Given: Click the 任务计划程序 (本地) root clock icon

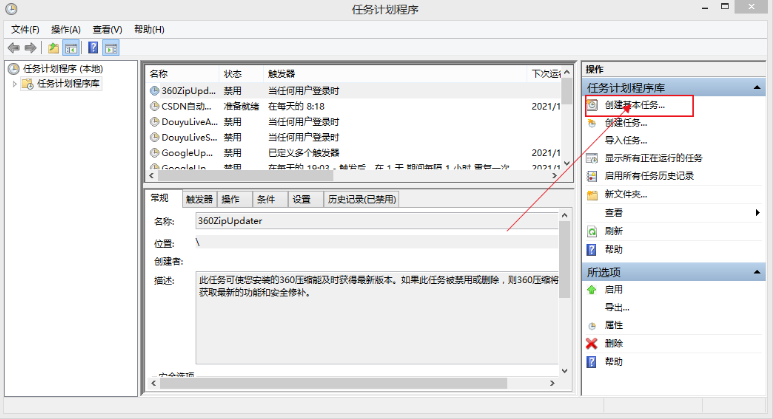Looking at the screenshot, I should tap(14, 69).
